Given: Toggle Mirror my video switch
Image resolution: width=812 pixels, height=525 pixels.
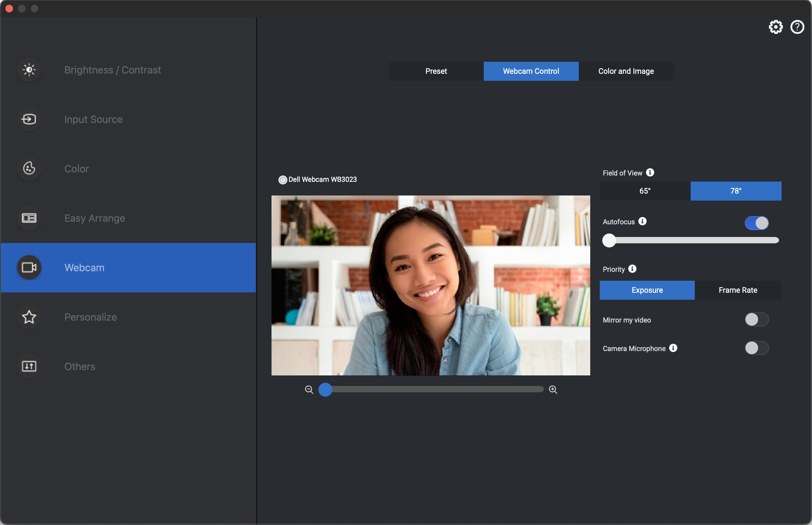Looking at the screenshot, I should click(x=756, y=319).
